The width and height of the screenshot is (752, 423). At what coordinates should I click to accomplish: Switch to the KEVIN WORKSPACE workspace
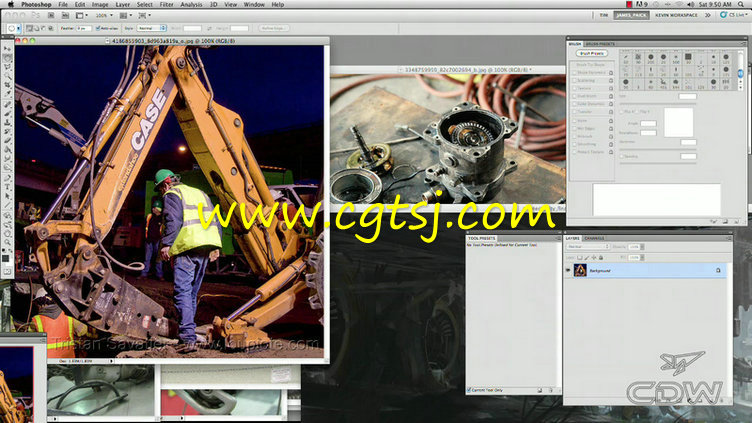(x=676, y=15)
